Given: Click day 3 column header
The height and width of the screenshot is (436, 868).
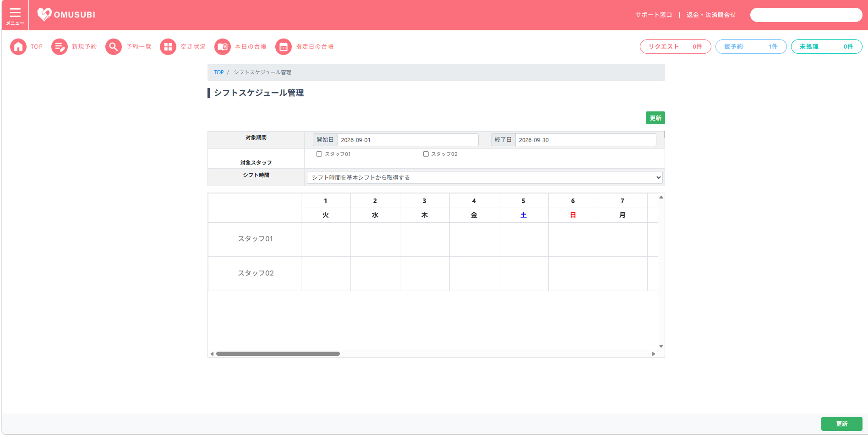Looking at the screenshot, I should tap(425, 201).
